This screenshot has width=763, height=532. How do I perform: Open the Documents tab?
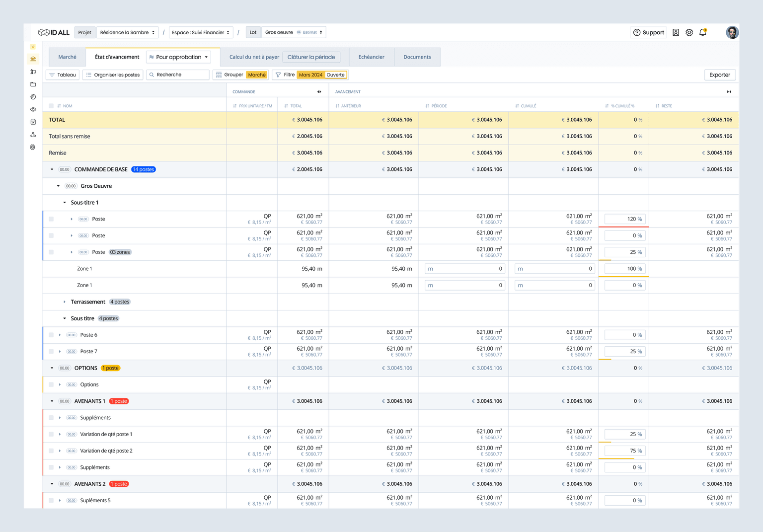click(x=417, y=57)
